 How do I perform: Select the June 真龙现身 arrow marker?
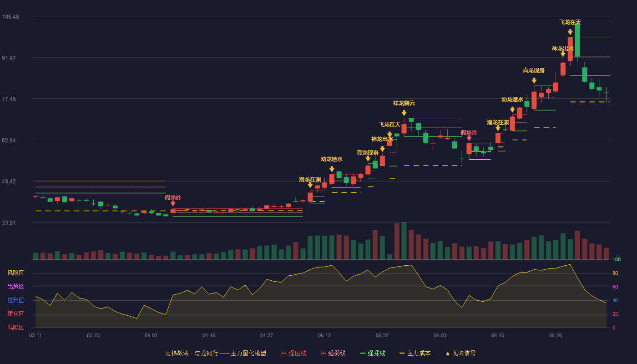[x=534, y=81]
